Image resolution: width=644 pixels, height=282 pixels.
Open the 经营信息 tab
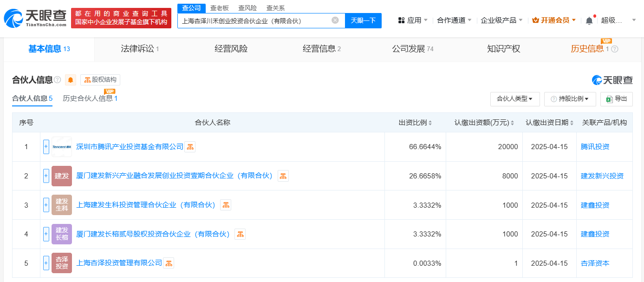tap(322, 49)
